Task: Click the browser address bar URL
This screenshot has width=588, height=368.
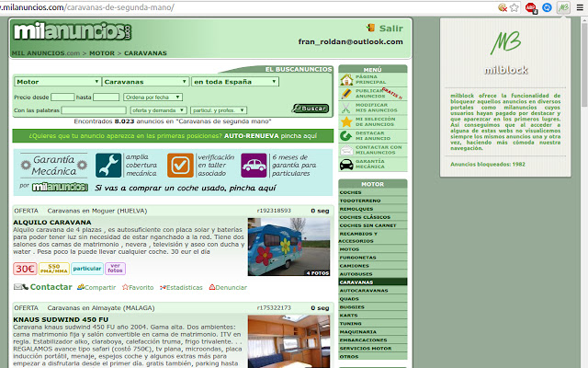Action: tap(87, 7)
